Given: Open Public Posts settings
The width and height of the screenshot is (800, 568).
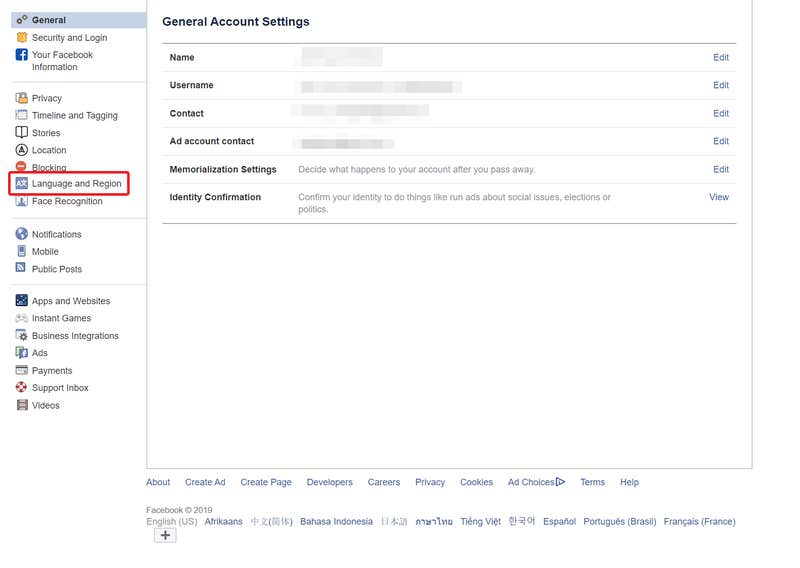Looking at the screenshot, I should click(57, 269).
